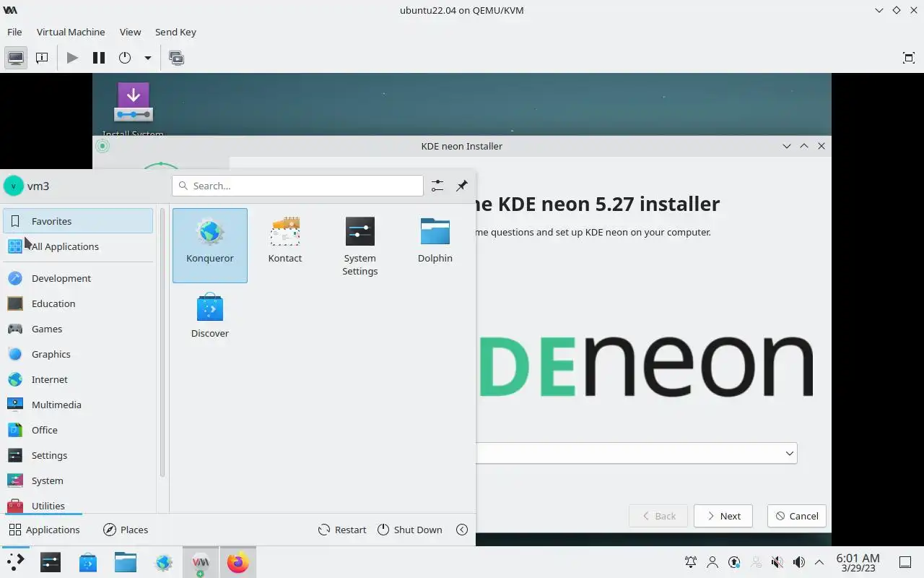Select All Applications category

point(78,246)
